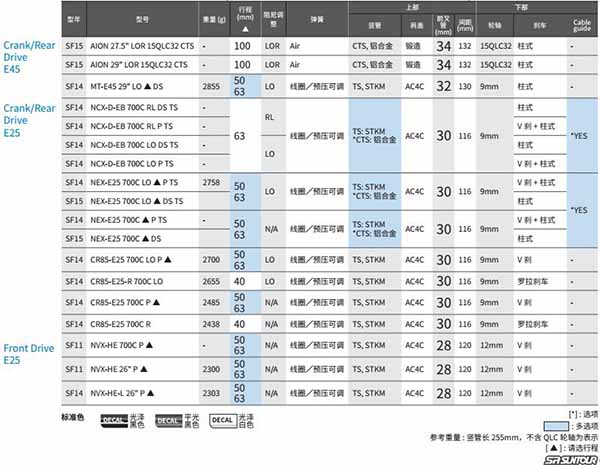Select model AION 27.5" LOR 15QLC32 CTS
The height and width of the screenshot is (465, 600).
coord(142,46)
